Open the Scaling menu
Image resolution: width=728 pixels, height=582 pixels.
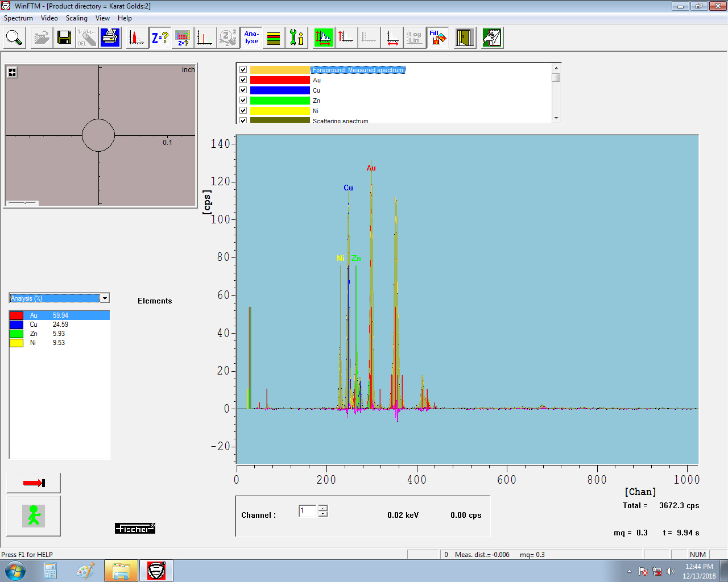click(x=76, y=18)
